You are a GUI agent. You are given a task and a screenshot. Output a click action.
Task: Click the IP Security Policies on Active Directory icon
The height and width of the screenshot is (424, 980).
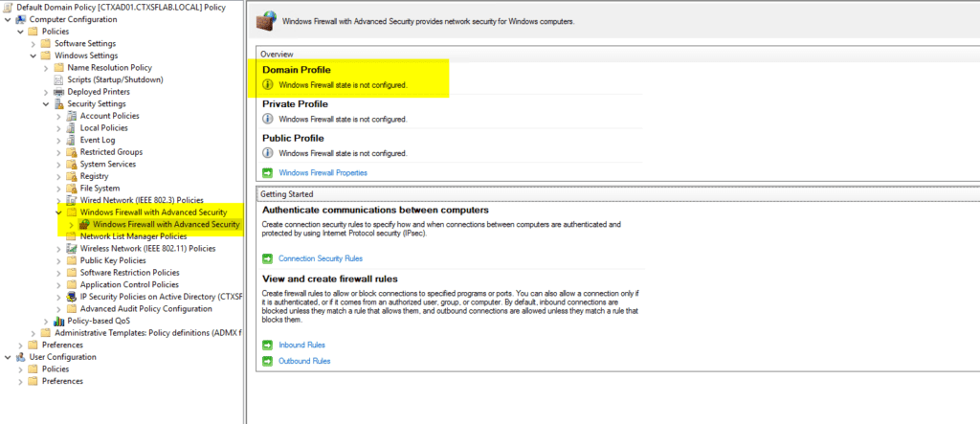[71, 297]
